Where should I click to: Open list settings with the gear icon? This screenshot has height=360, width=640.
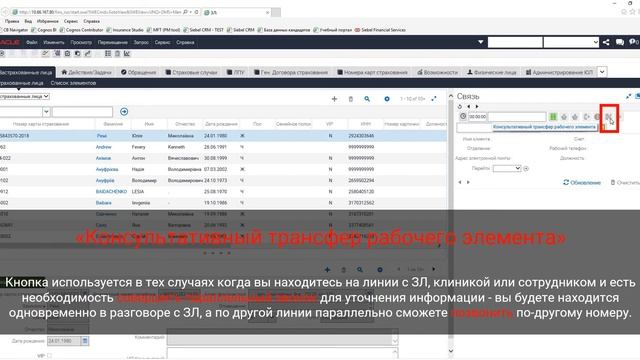pos(387,99)
